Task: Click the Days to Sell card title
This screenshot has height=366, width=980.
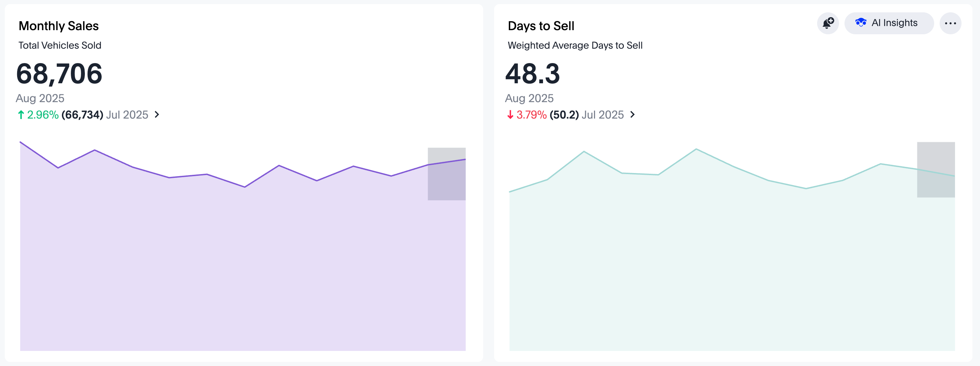Action: 541,26
